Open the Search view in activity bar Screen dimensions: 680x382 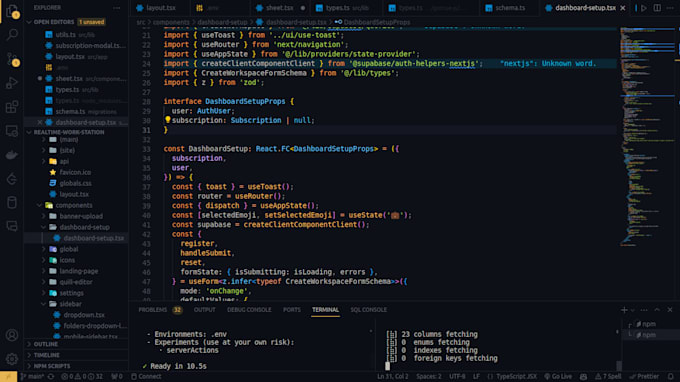click(x=12, y=35)
